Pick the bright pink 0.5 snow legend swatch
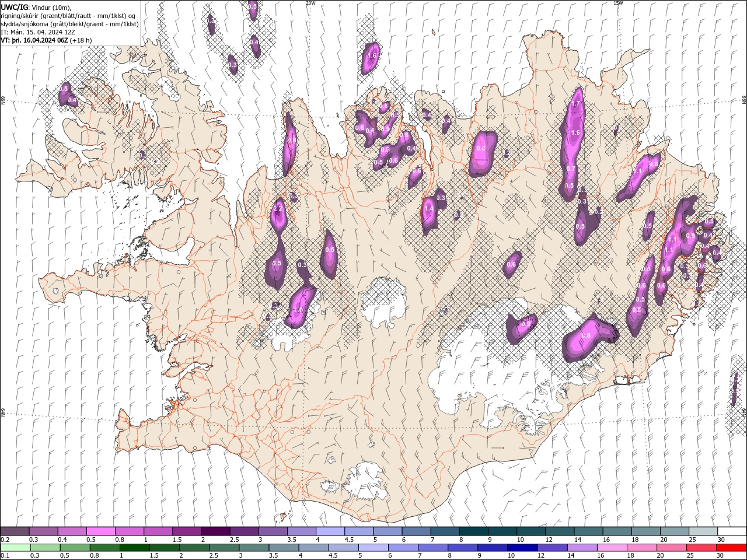This screenshot has width=747, height=560. coord(101,531)
